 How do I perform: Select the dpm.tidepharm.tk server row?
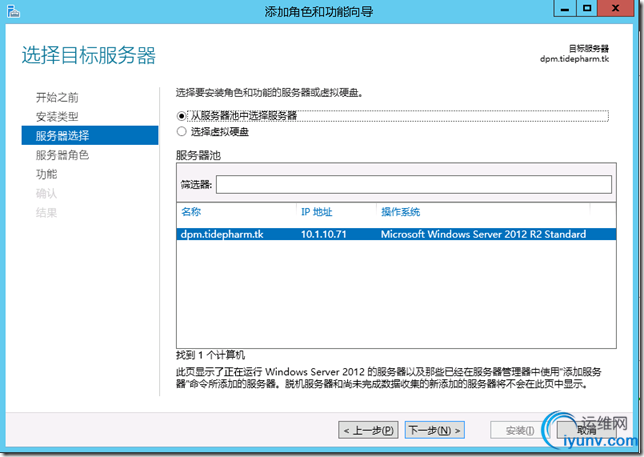(396, 234)
